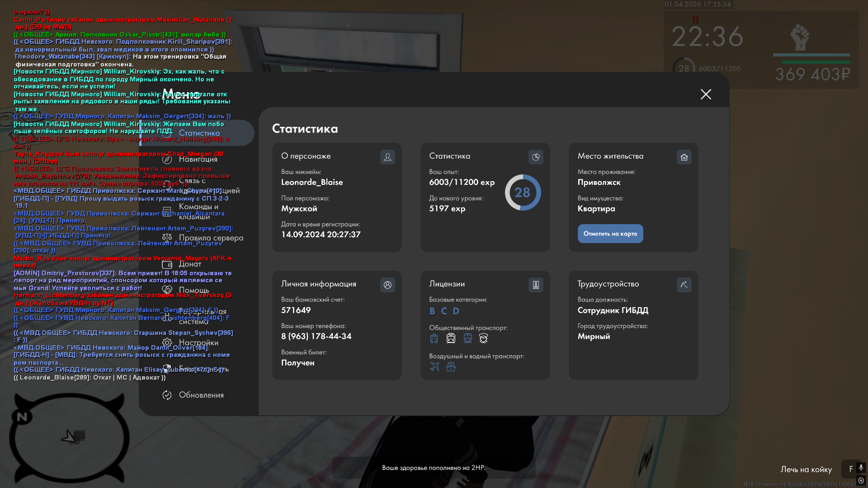This screenshot has width=868, height=488.
Task: Click the document icon in Лицензии card
Action: coord(536,285)
